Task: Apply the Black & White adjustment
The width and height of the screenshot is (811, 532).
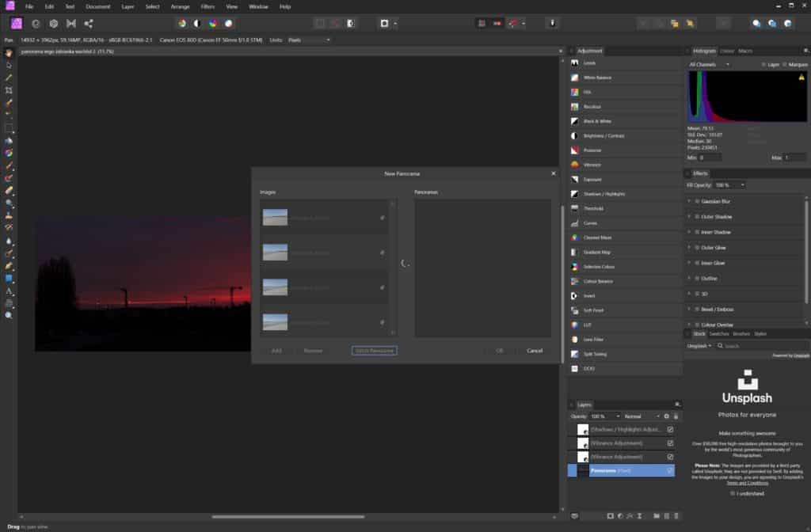Action: coord(598,121)
